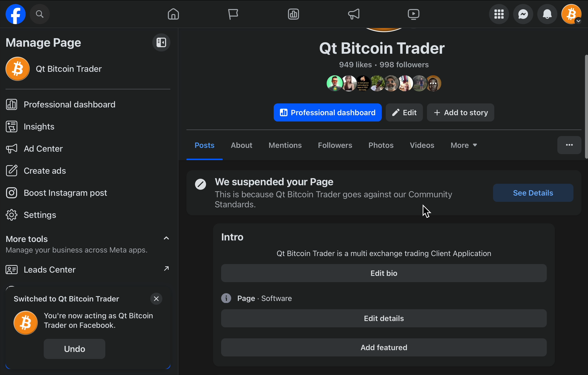Click Undo in the switch notification

(x=74, y=349)
